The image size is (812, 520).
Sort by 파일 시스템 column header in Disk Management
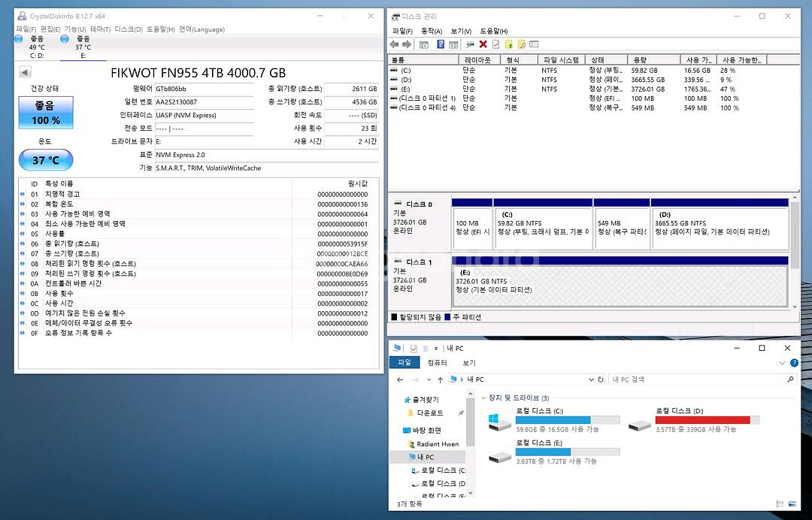tap(561, 60)
